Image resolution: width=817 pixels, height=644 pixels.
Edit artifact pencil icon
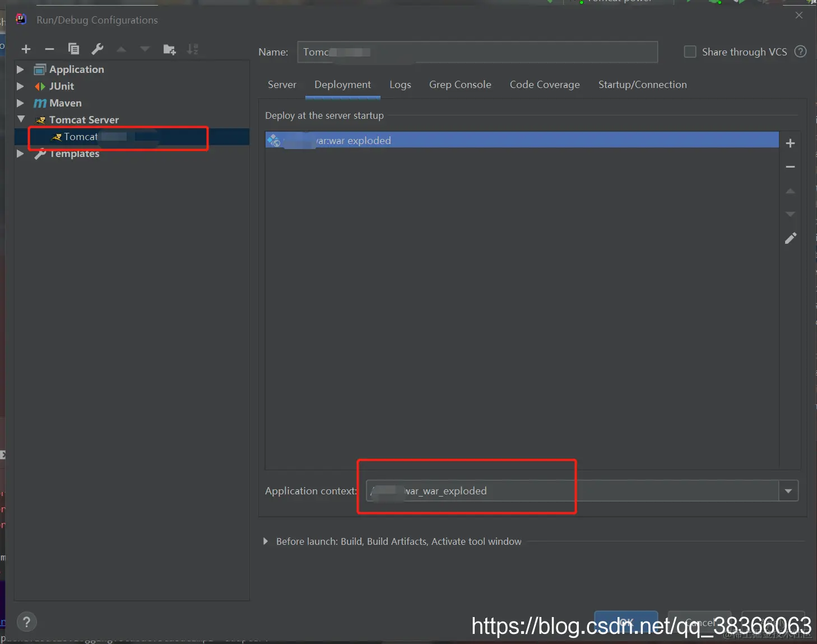point(790,238)
